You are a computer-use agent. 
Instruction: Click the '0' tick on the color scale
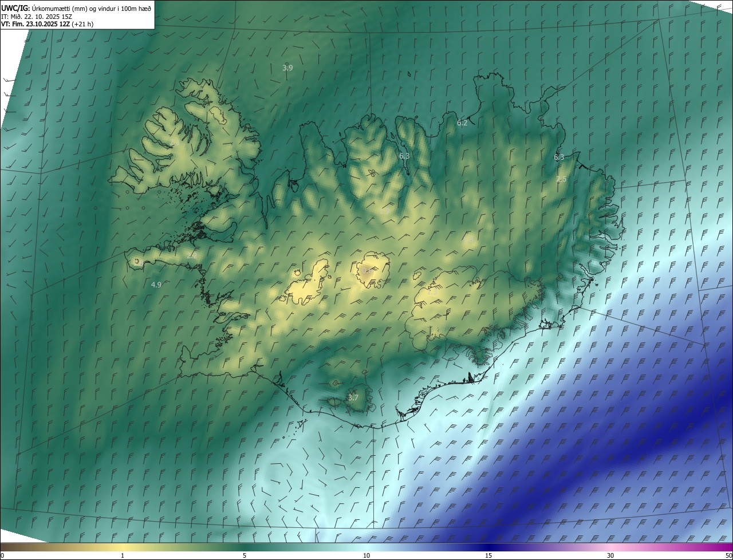(x=2, y=556)
